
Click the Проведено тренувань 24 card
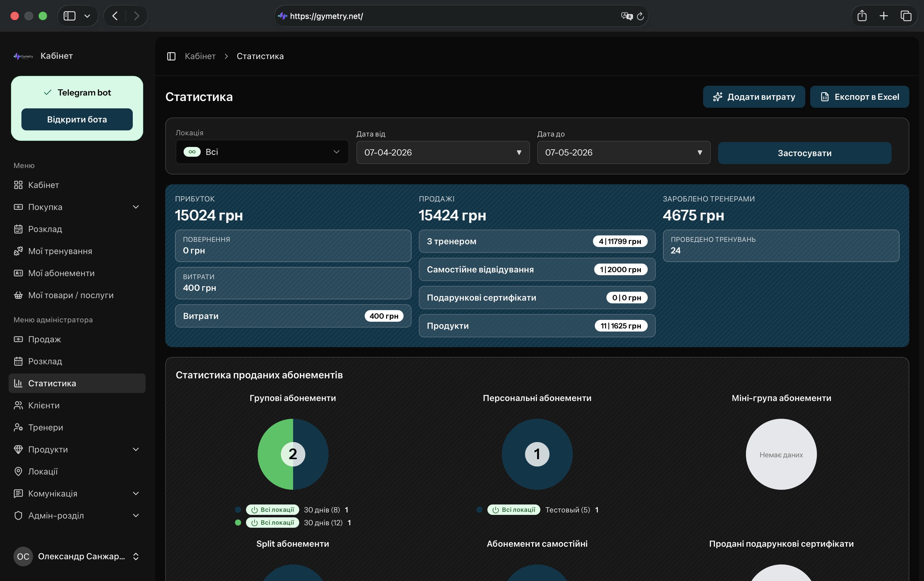[x=781, y=246]
